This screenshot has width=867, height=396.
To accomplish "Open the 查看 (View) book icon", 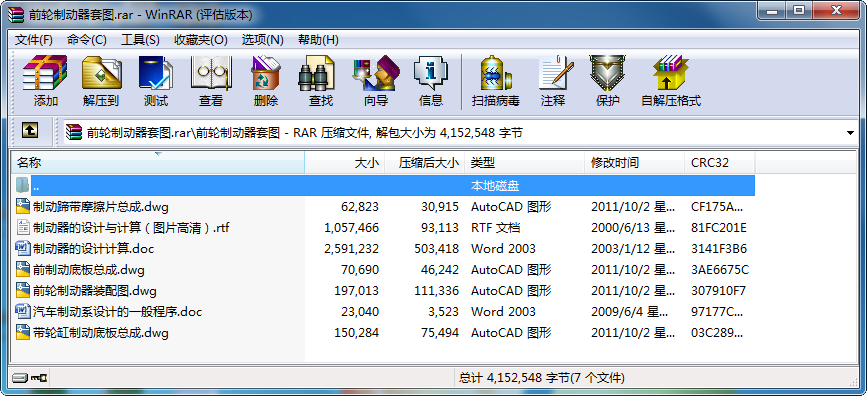I will coord(211,73).
